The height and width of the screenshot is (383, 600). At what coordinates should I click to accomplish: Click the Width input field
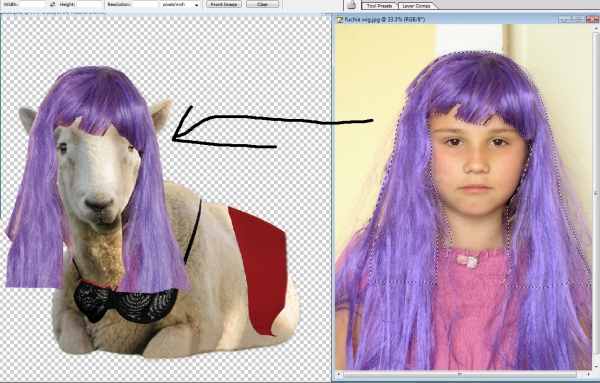coord(32,5)
